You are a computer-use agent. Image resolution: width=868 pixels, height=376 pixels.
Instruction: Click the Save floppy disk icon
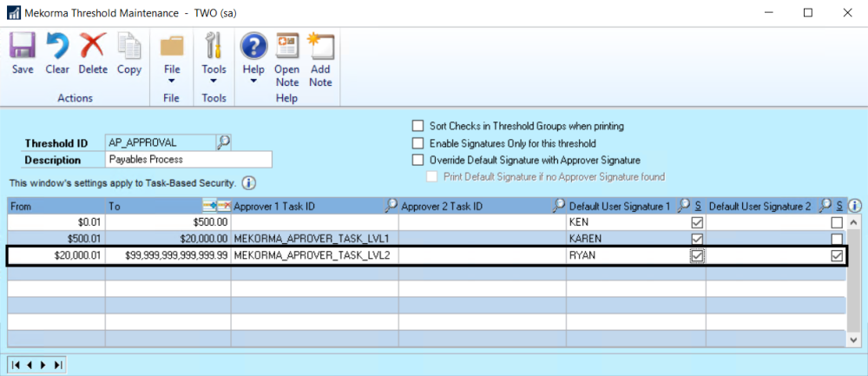[23, 45]
